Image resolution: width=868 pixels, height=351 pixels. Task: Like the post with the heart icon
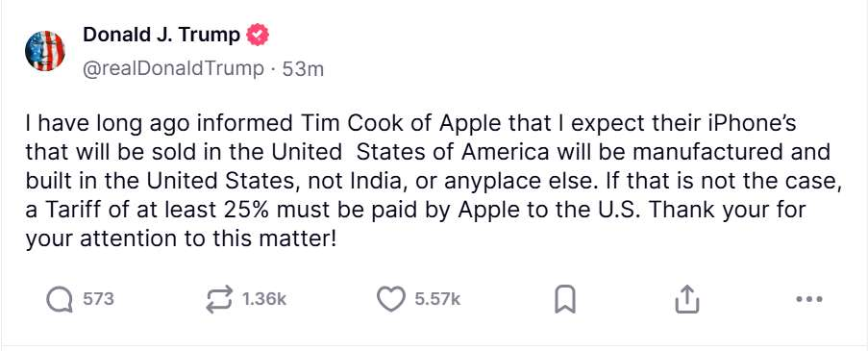tap(391, 299)
